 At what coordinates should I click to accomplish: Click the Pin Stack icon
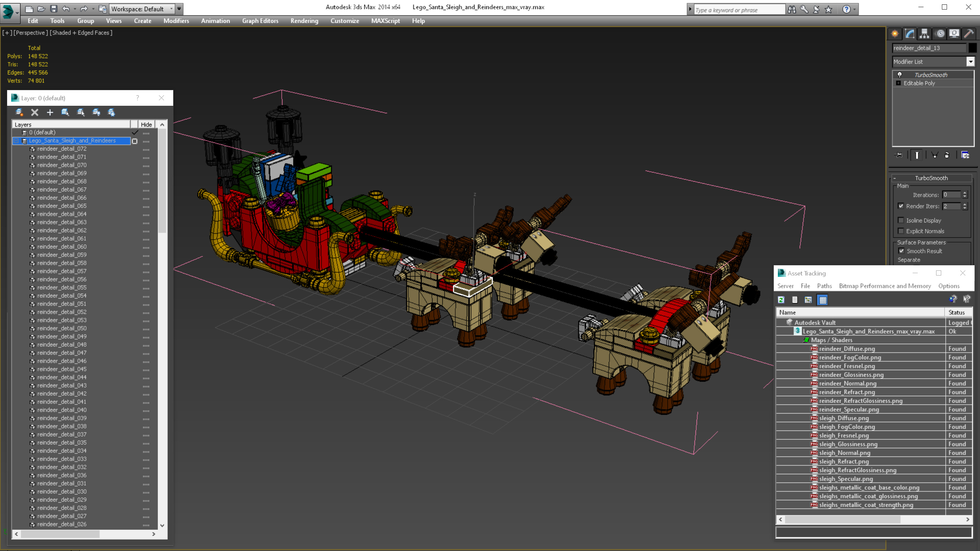coord(899,155)
